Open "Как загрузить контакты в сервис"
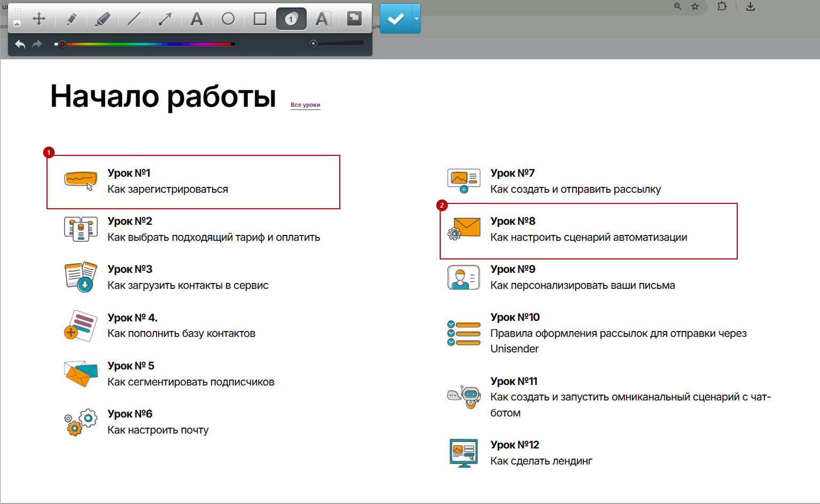 [188, 286]
